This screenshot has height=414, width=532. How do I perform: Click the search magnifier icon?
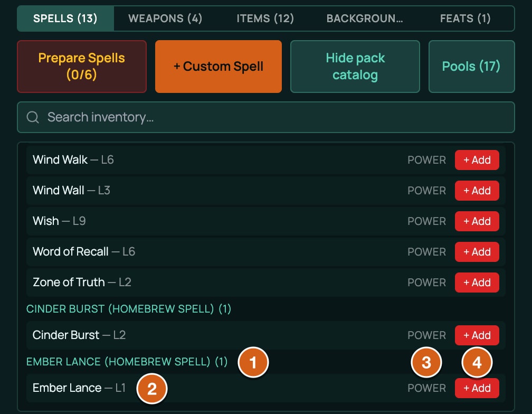[x=33, y=117]
